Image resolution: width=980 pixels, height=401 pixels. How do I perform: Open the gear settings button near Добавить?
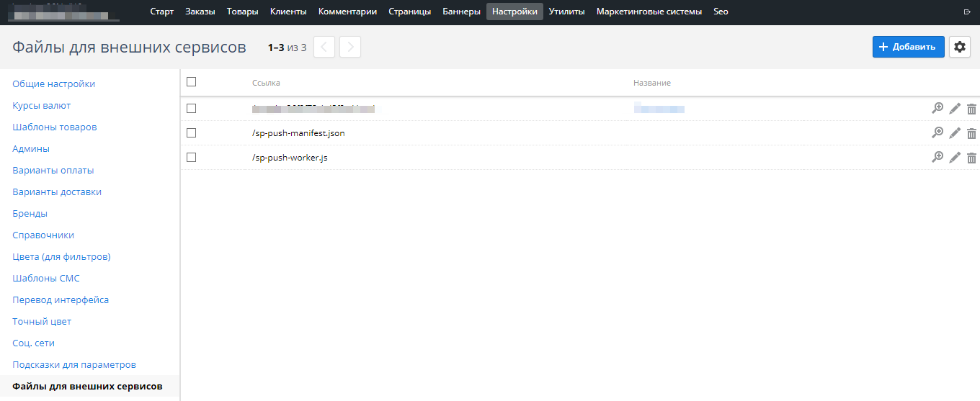959,47
